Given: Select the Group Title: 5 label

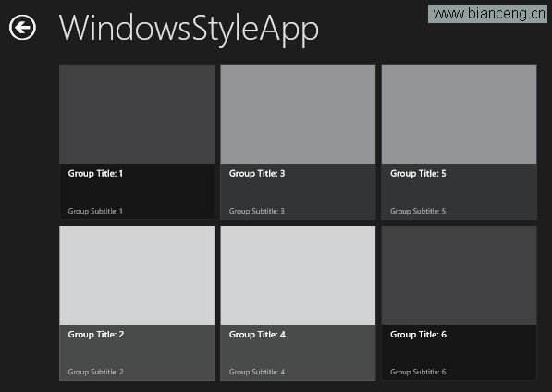Looking at the screenshot, I should click(418, 174).
